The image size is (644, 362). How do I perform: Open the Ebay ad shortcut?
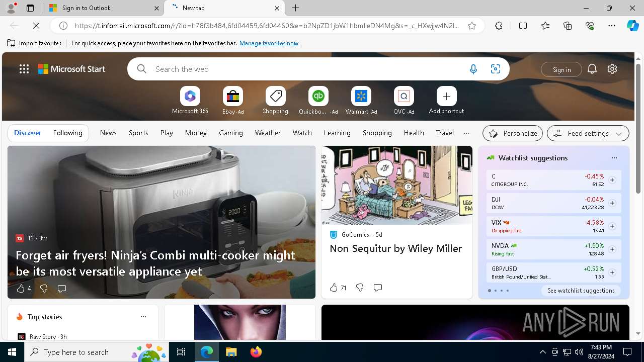233,101
